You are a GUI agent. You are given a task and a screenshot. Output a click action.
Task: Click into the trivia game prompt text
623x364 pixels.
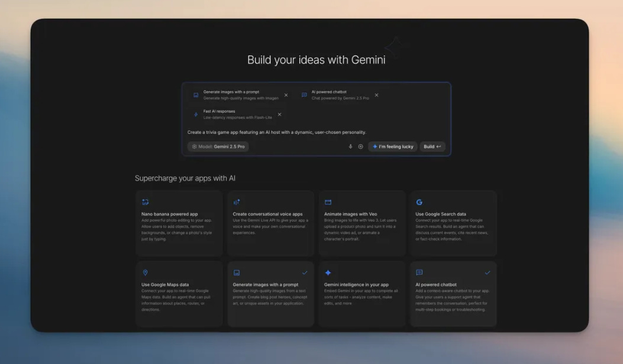click(x=276, y=132)
